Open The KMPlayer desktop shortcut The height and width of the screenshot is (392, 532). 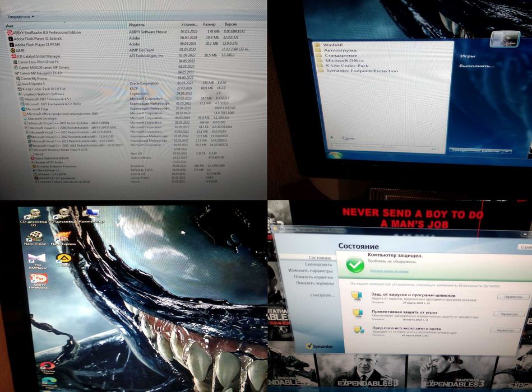[38, 261]
